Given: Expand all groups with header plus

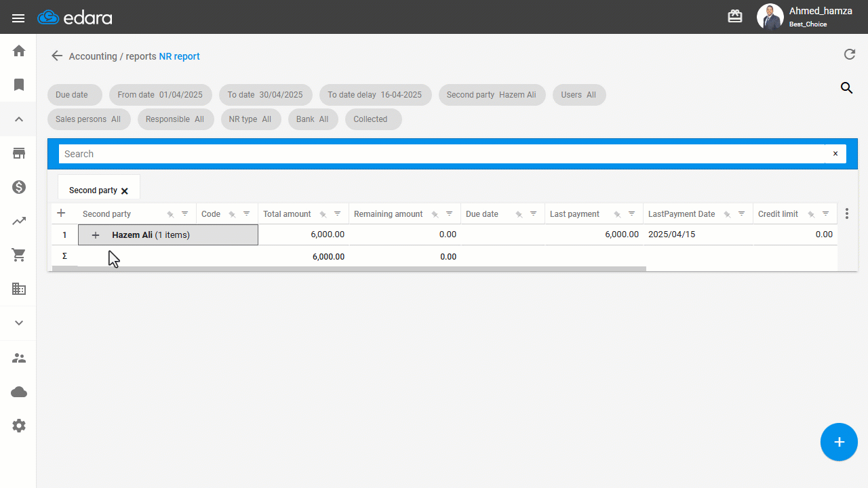Looking at the screenshot, I should pyautogui.click(x=61, y=213).
